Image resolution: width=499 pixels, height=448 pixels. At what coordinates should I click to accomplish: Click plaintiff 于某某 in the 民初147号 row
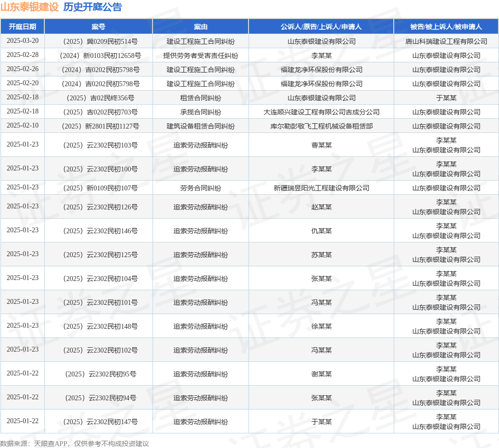click(x=322, y=422)
